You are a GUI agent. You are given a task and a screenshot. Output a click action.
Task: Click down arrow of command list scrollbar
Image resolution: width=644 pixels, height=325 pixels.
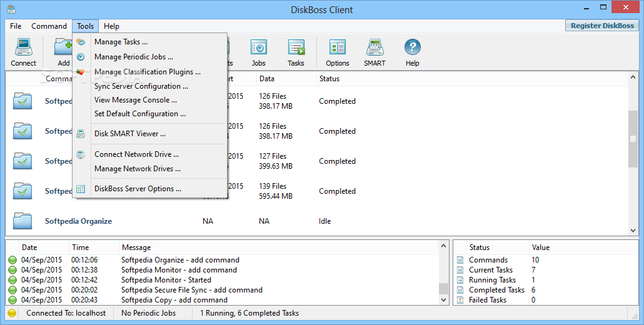(633, 231)
